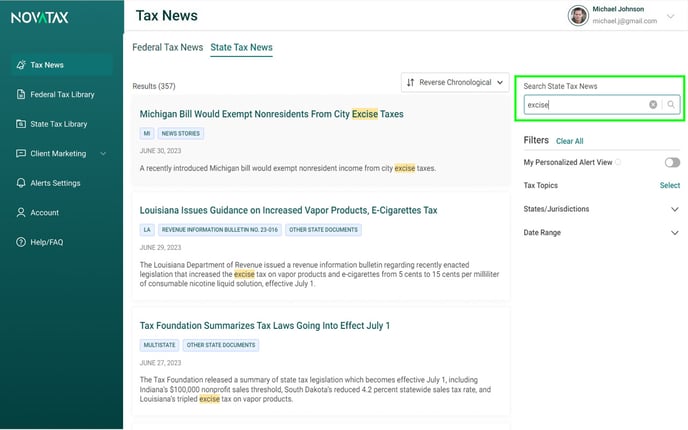Click the michael.j@gmail.com email text

pyautogui.click(x=624, y=21)
